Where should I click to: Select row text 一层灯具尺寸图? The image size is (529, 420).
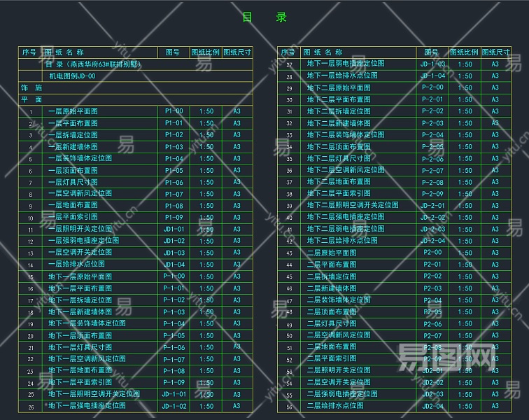(73, 182)
